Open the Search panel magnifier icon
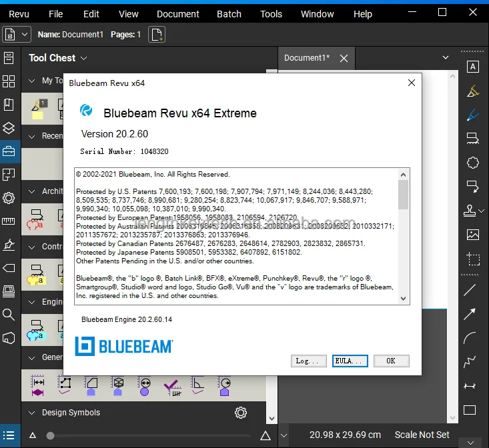Image resolution: width=489 pixels, height=448 pixels. pos(9,314)
